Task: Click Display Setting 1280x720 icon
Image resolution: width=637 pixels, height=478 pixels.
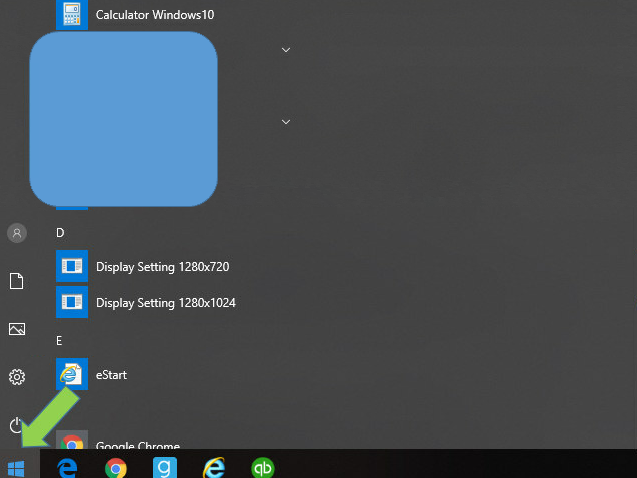Action: pyautogui.click(x=72, y=266)
